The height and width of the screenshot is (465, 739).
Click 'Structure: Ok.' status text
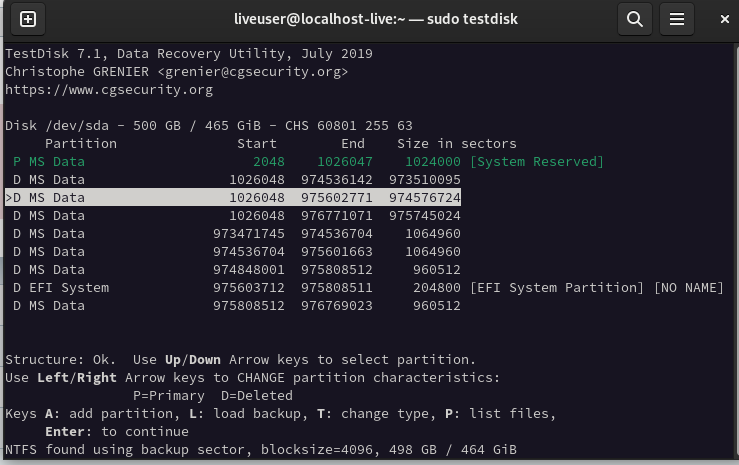[x=60, y=359]
